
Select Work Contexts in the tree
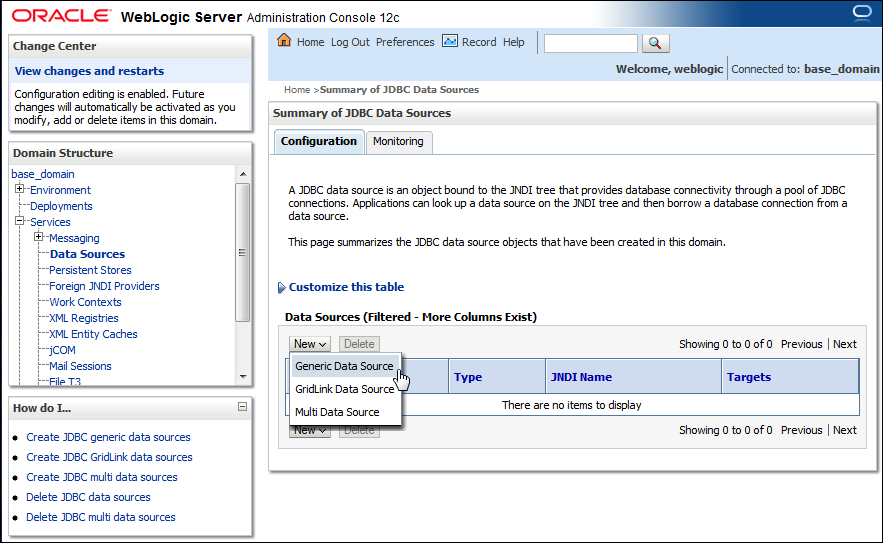click(x=85, y=302)
